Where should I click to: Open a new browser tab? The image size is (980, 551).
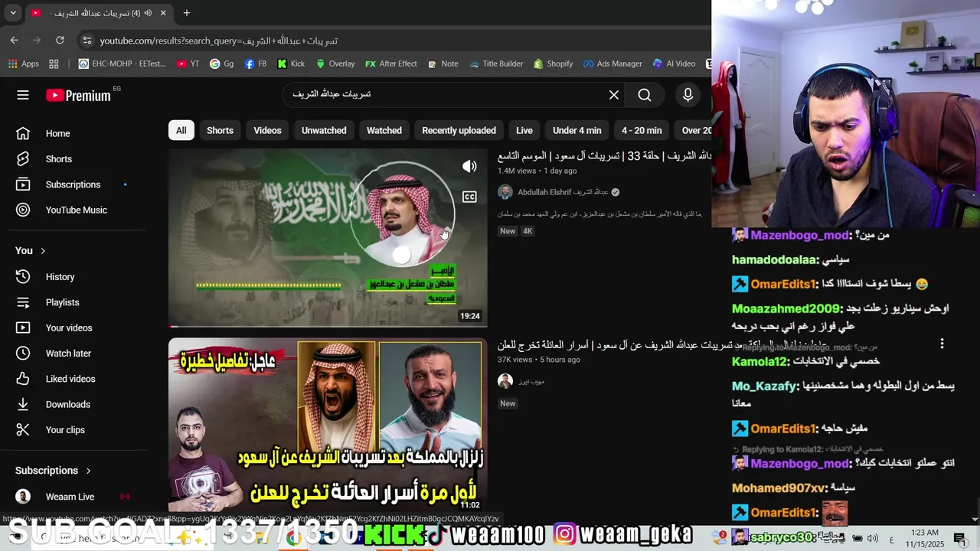pos(187,13)
